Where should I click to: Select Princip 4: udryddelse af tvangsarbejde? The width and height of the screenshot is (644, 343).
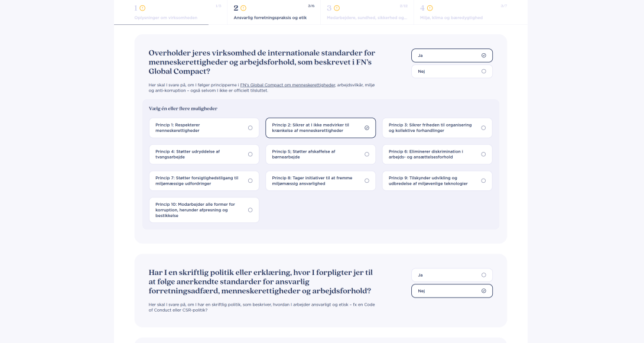tap(204, 154)
